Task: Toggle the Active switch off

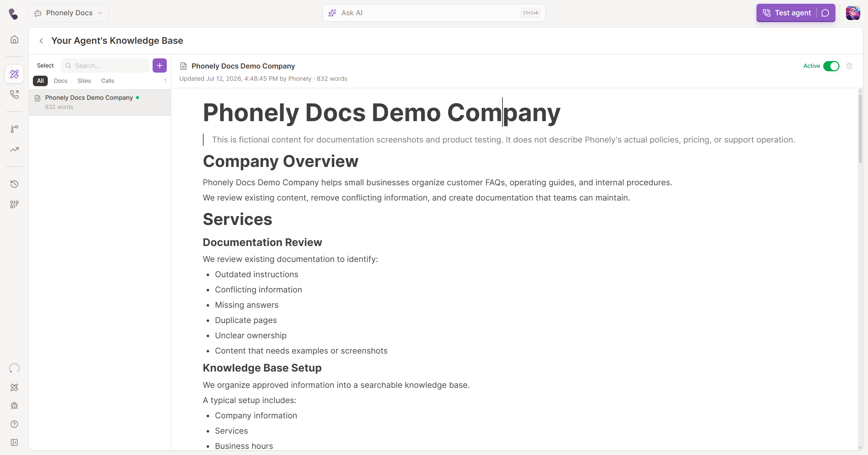Action: [831, 66]
